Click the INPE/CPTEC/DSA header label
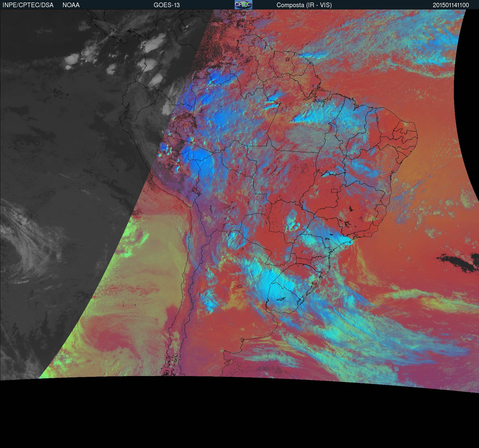Image resolution: width=479 pixels, height=448 pixels. tap(28, 5)
